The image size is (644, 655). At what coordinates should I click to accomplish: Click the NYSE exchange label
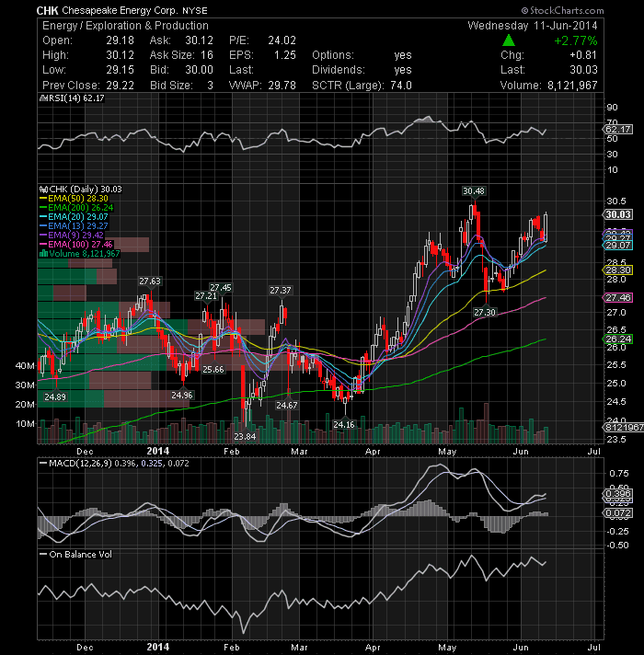click(x=195, y=11)
